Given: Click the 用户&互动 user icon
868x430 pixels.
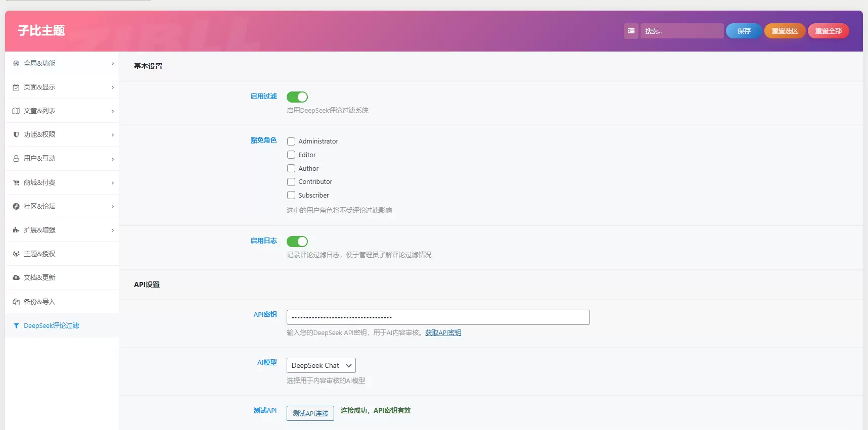Looking at the screenshot, I should (x=16, y=159).
